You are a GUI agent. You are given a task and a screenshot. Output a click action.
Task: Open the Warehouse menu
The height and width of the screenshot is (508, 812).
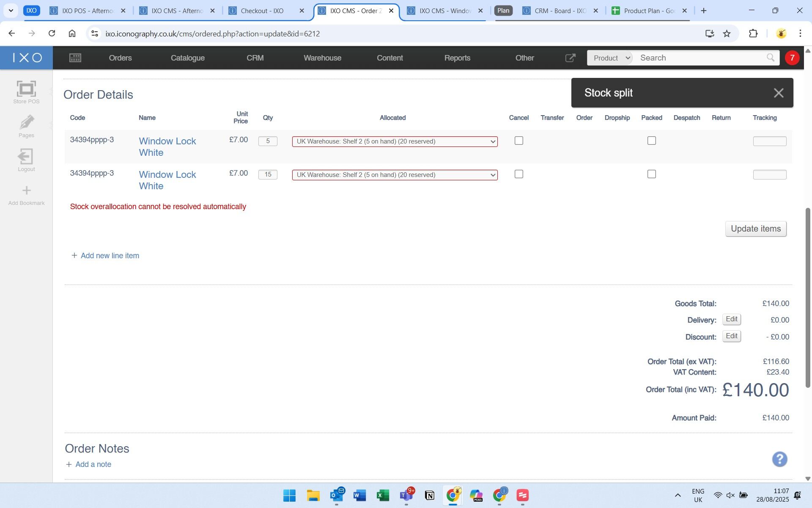[322, 58]
